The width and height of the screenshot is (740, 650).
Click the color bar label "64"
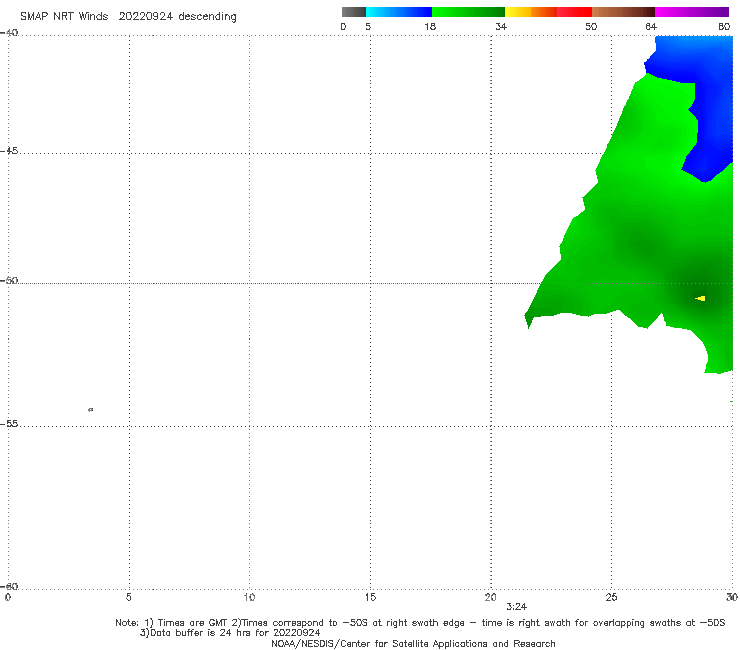tap(651, 26)
